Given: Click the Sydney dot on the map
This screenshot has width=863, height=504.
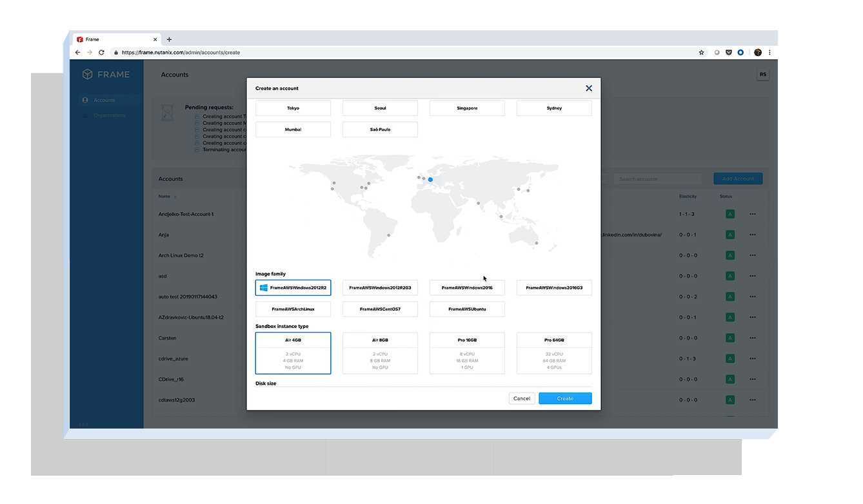Looking at the screenshot, I should (537, 243).
